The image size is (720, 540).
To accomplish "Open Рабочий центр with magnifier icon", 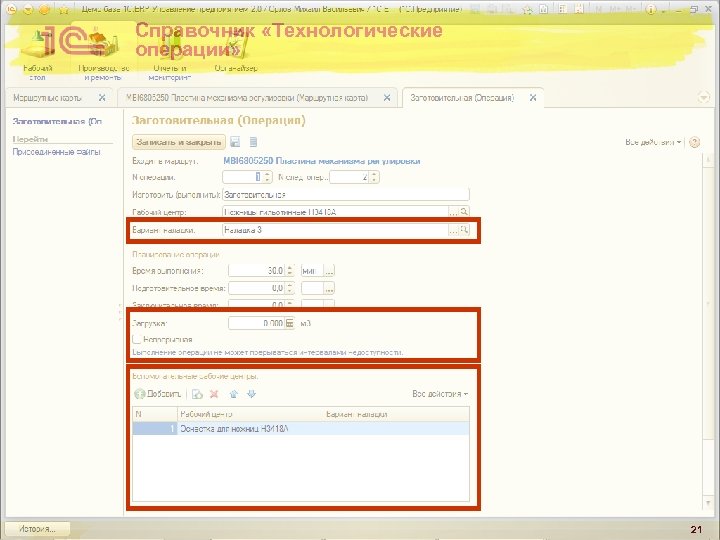I will coord(464,212).
